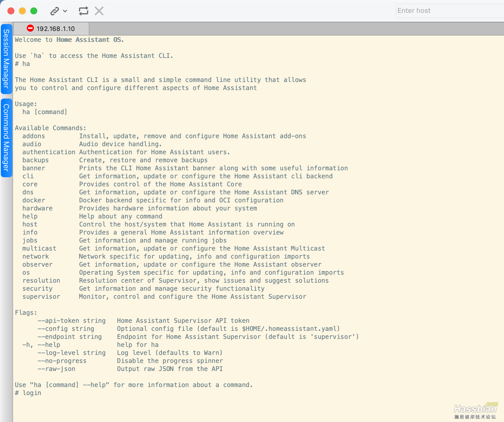Click the disconnect X icon in toolbar

[x=99, y=11]
